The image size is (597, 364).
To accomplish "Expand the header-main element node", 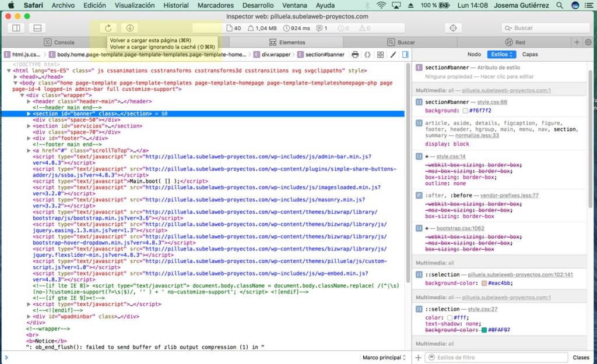I will 29,101.
